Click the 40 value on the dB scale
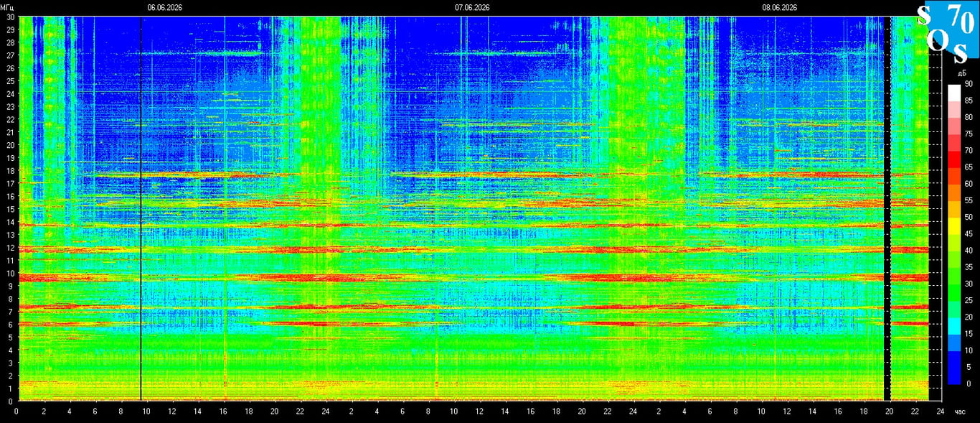This screenshot has width=980, height=423. tap(969, 251)
